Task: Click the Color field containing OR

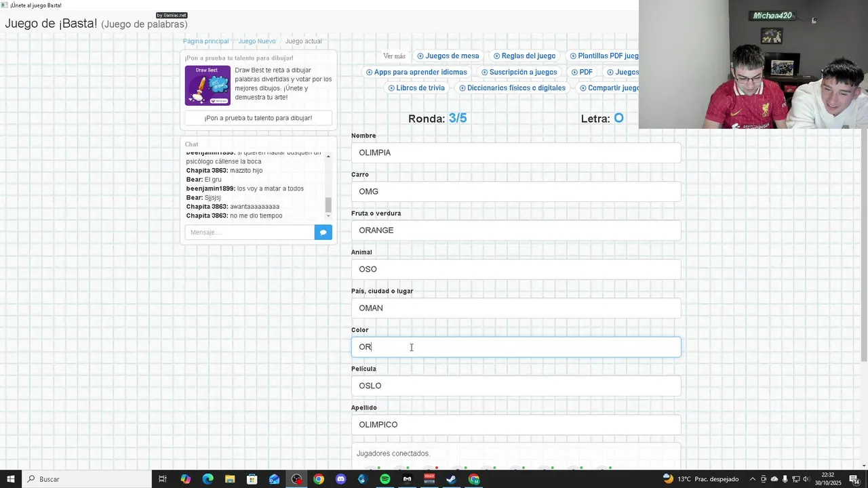Action: (516, 347)
